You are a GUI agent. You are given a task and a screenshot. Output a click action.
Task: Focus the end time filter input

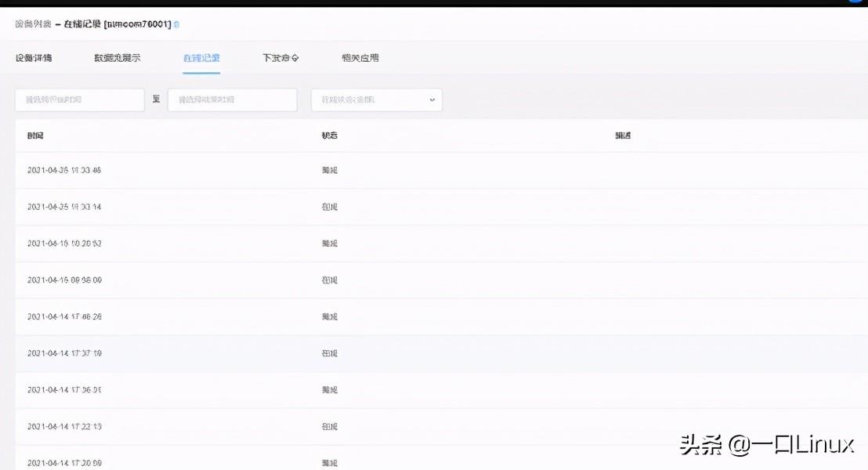233,99
